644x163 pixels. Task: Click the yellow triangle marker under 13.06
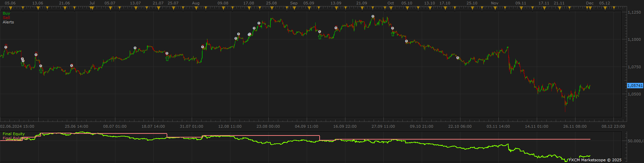click(x=38, y=8)
